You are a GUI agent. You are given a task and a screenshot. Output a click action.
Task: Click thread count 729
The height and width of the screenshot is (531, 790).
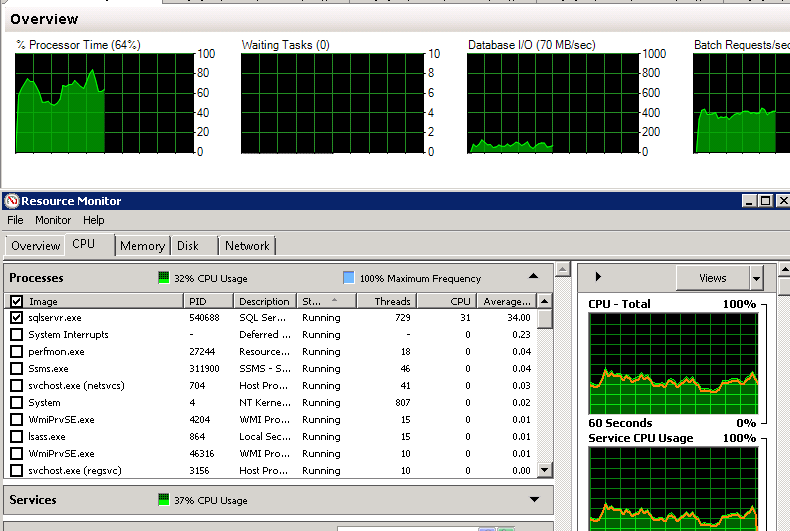pos(403,318)
